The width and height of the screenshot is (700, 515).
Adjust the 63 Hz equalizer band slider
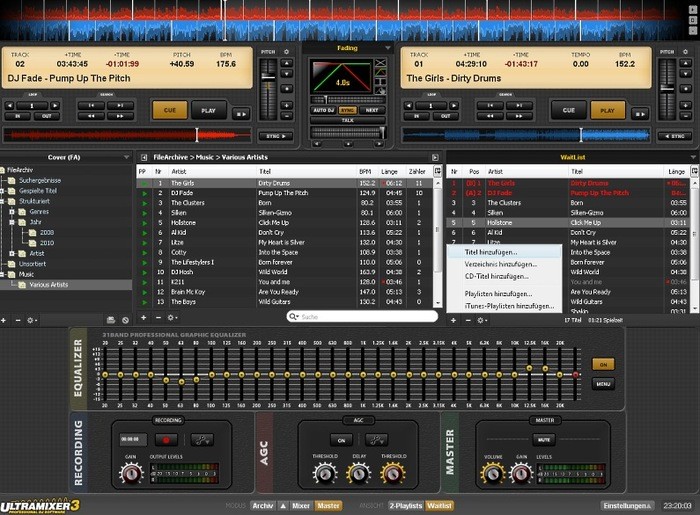click(181, 382)
